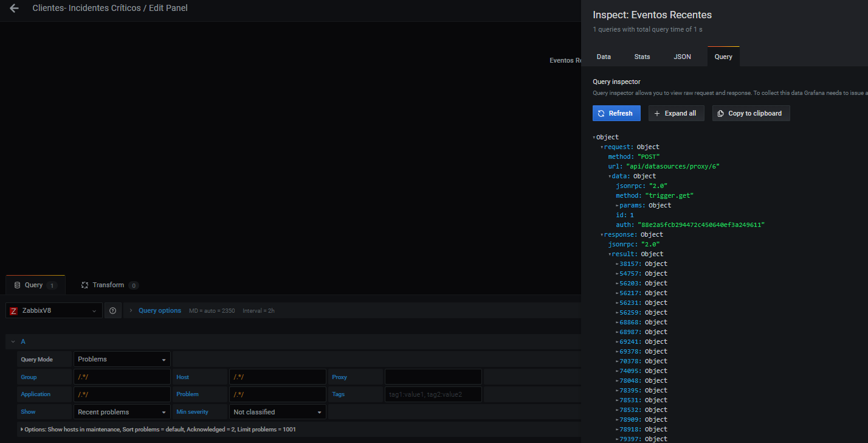Image resolution: width=868 pixels, height=443 pixels.
Task: Collapse the response Object node
Action: point(602,235)
